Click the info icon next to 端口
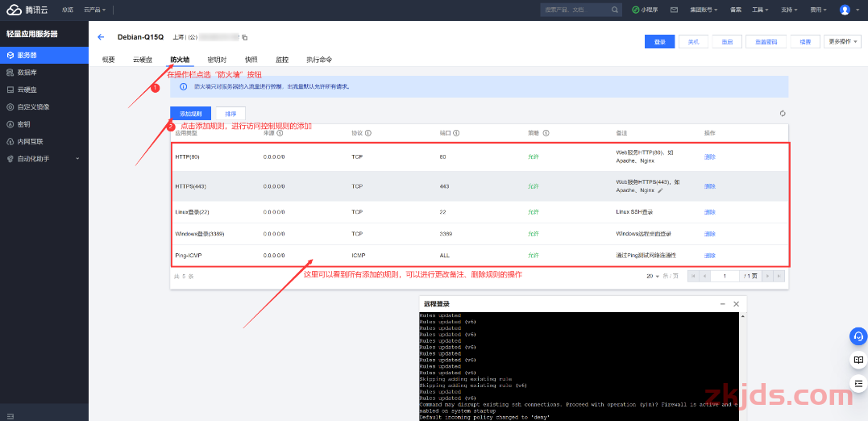This screenshot has width=868, height=421. (x=457, y=133)
